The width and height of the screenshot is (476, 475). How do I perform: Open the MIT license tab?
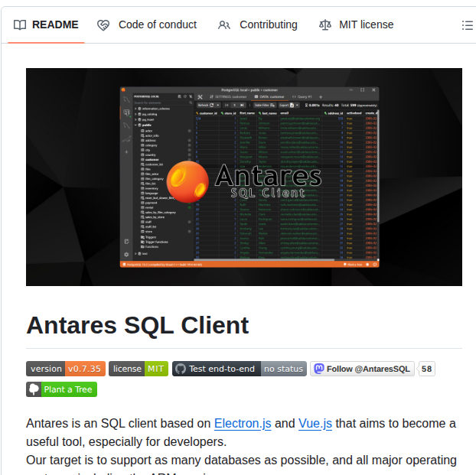[x=356, y=24]
